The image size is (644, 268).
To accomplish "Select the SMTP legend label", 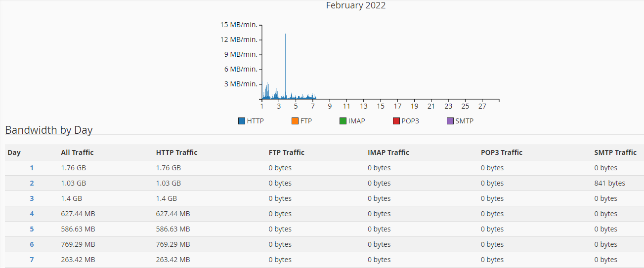I will coord(465,121).
